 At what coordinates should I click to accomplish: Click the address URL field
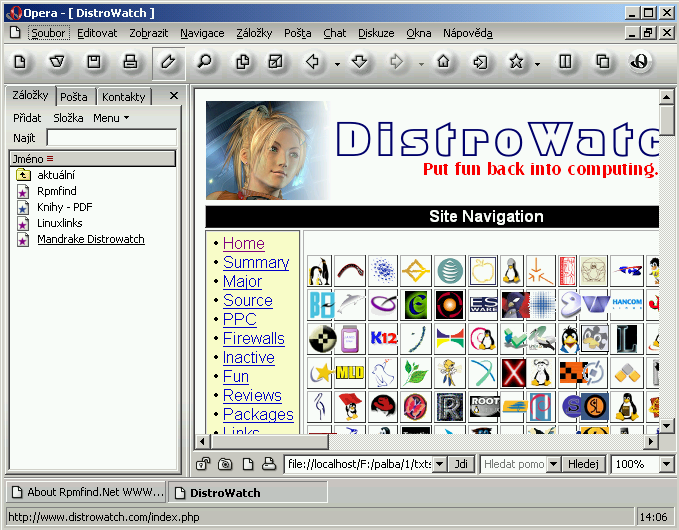click(x=359, y=464)
